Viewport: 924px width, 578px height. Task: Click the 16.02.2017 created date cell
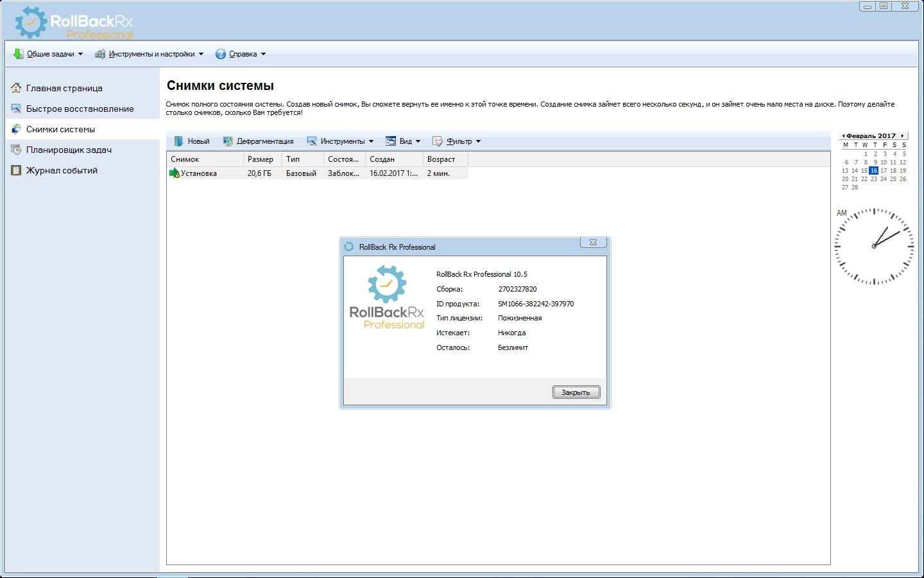[x=393, y=173]
